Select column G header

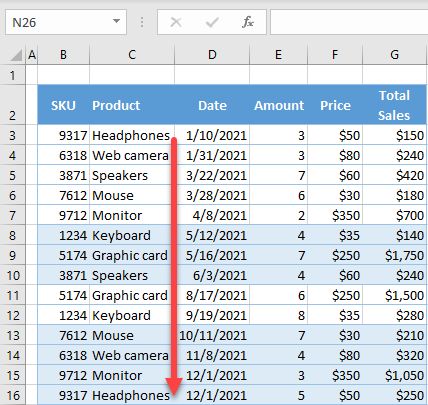point(394,55)
